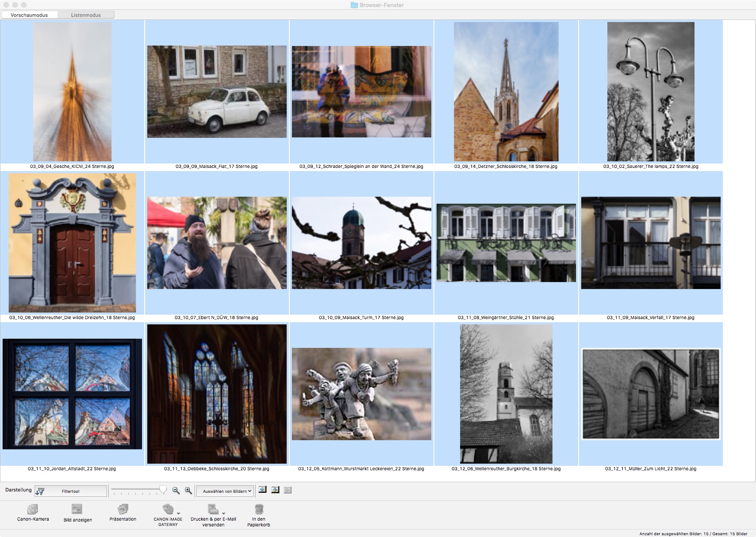Click the zoom in magnifier
This screenshot has height=537, width=756.
pyautogui.click(x=188, y=491)
